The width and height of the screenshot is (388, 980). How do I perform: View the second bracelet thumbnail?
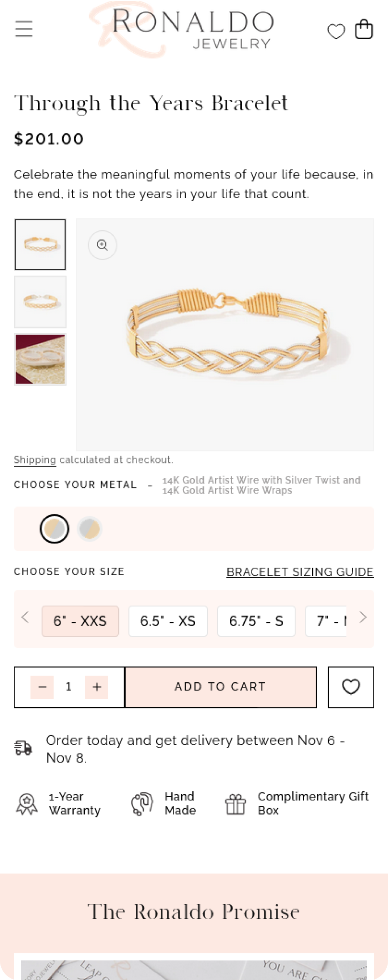40,302
